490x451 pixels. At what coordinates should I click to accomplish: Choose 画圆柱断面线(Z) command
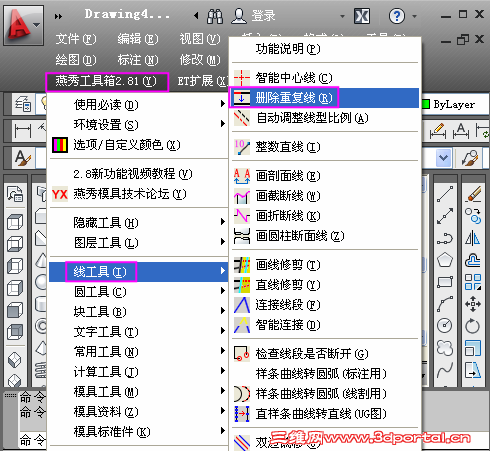coord(325,236)
